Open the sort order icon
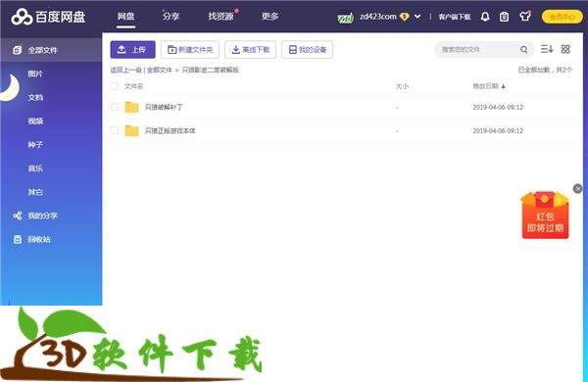The width and height of the screenshot is (588, 382). click(547, 49)
